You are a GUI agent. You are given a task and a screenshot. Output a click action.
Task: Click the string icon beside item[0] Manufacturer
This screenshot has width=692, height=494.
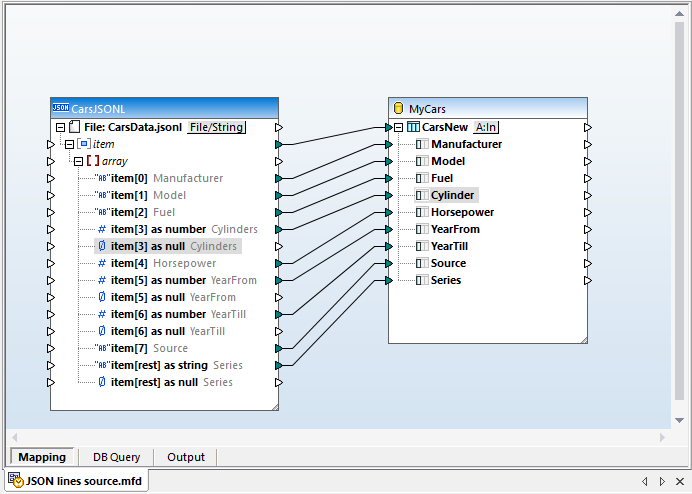(101, 178)
